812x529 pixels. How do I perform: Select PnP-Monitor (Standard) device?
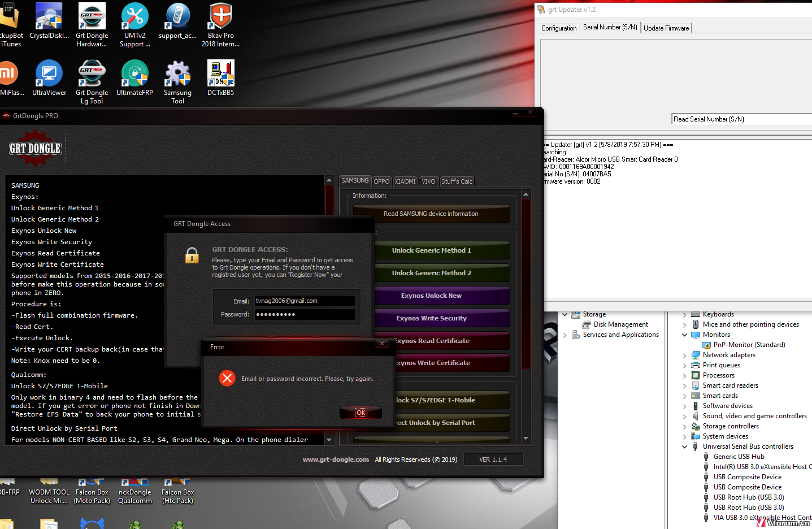click(749, 345)
